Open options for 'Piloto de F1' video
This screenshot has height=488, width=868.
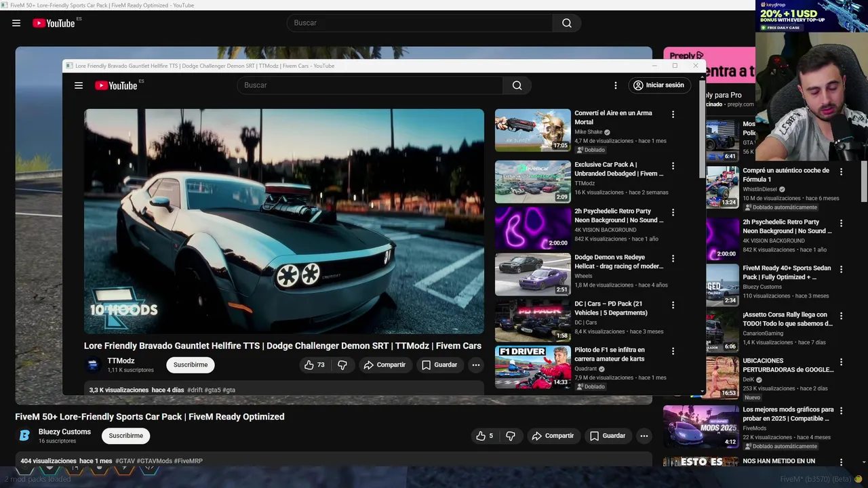pos(673,351)
